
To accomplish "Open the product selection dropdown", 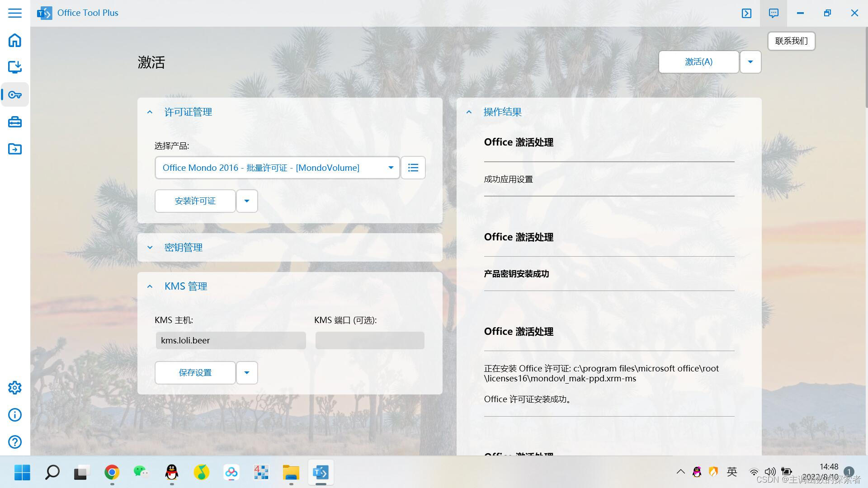I will tap(277, 168).
